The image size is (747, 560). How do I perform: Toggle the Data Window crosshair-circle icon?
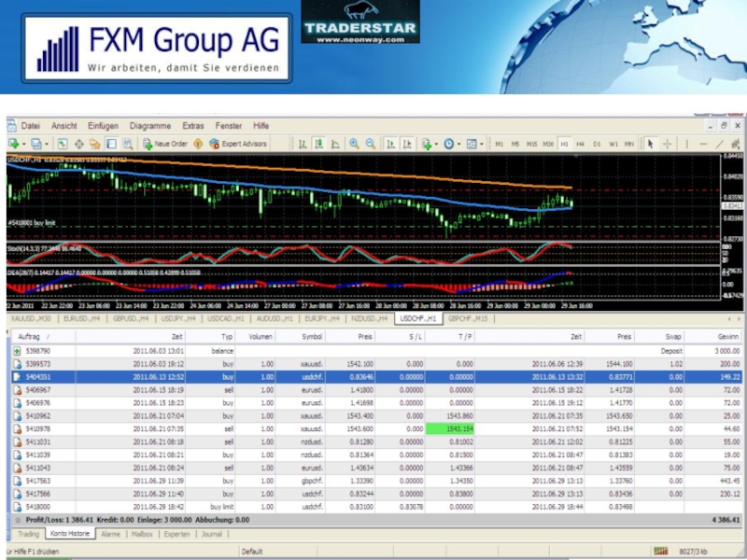(x=79, y=144)
